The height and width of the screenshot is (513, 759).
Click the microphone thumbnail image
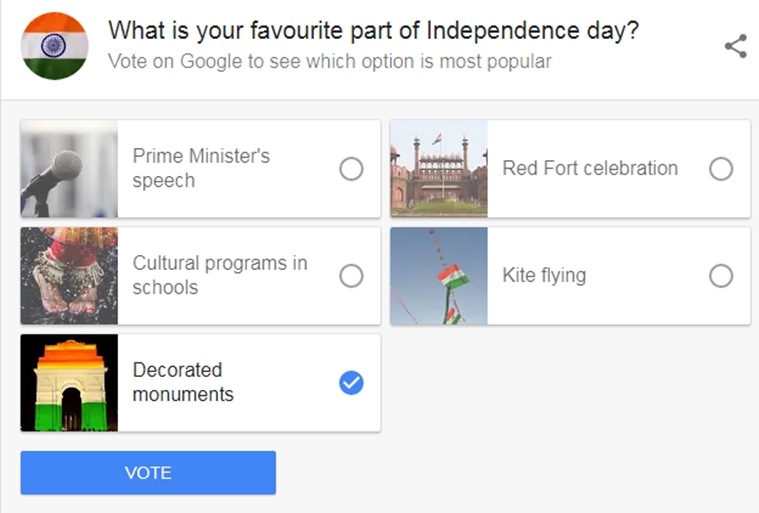pos(69,169)
